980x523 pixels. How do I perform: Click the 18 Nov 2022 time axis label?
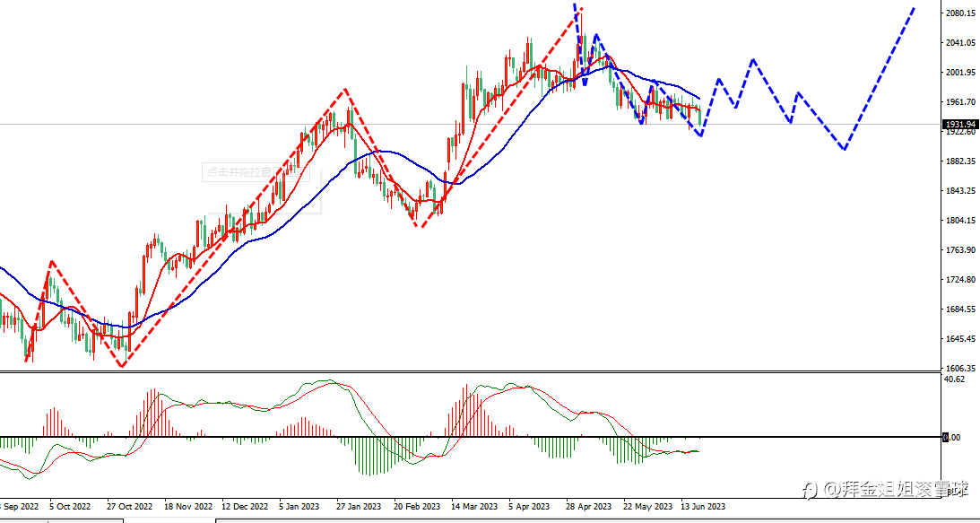[186, 506]
